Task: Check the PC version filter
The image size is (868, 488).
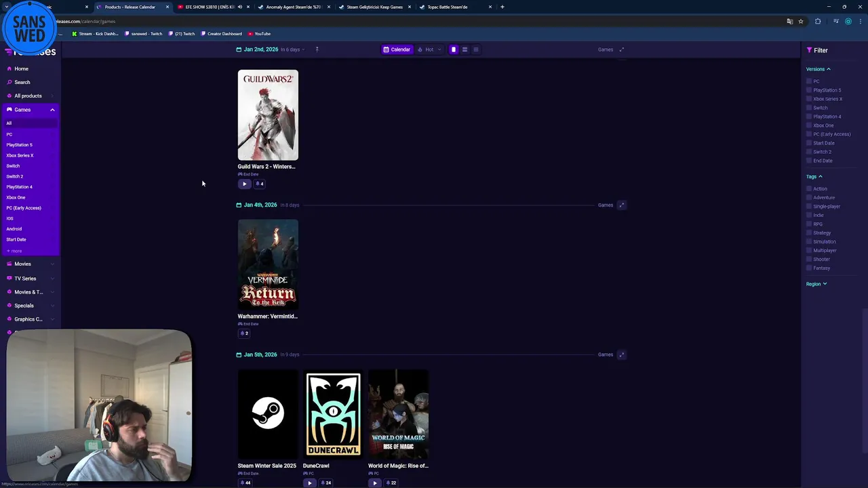Action: tap(809, 81)
